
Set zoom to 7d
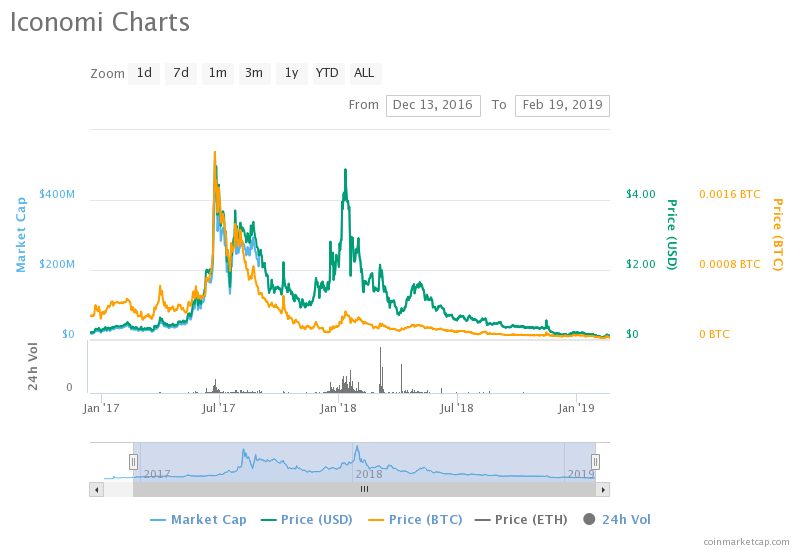(181, 73)
